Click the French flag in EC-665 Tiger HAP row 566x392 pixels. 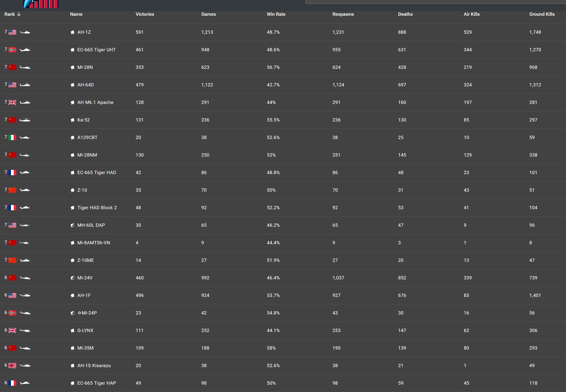click(x=12, y=383)
